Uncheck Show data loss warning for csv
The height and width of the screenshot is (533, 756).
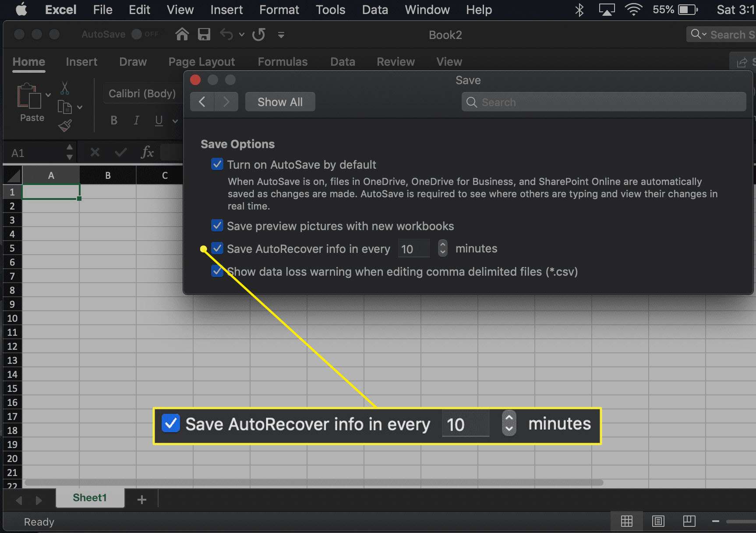pos(217,271)
